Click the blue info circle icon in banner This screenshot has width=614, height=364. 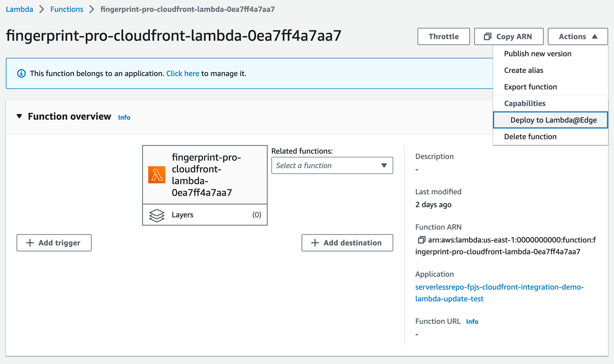[21, 74]
